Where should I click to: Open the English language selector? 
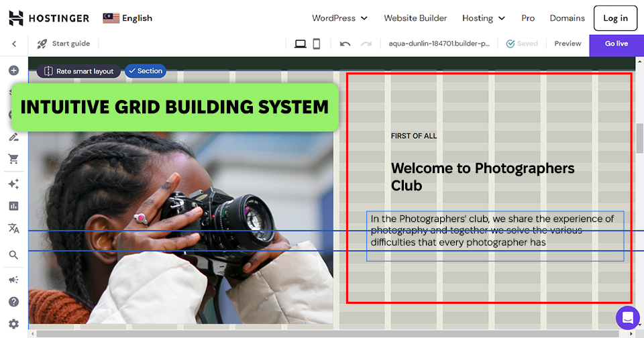pos(127,18)
